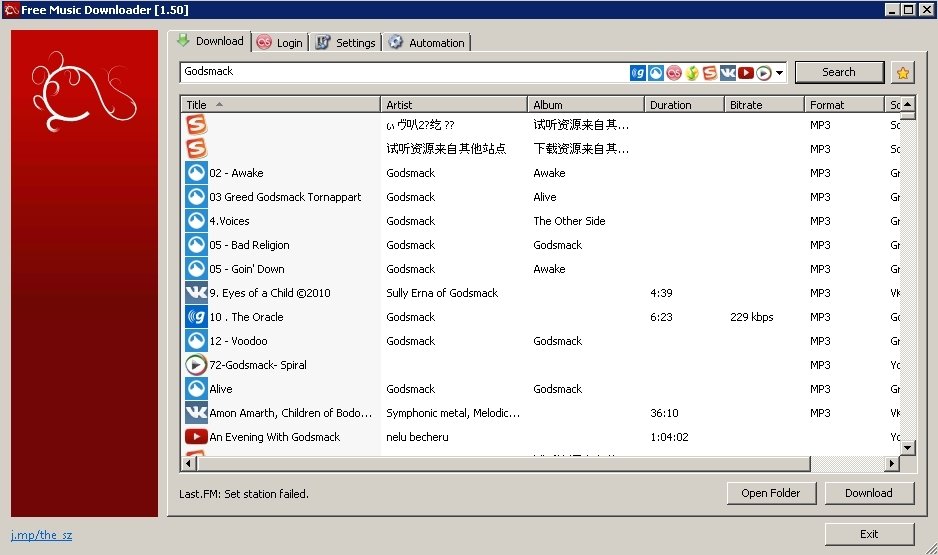This screenshot has width=938, height=555.
Task: Select the title 72-Godsmack- Spiral
Action: tap(258, 365)
